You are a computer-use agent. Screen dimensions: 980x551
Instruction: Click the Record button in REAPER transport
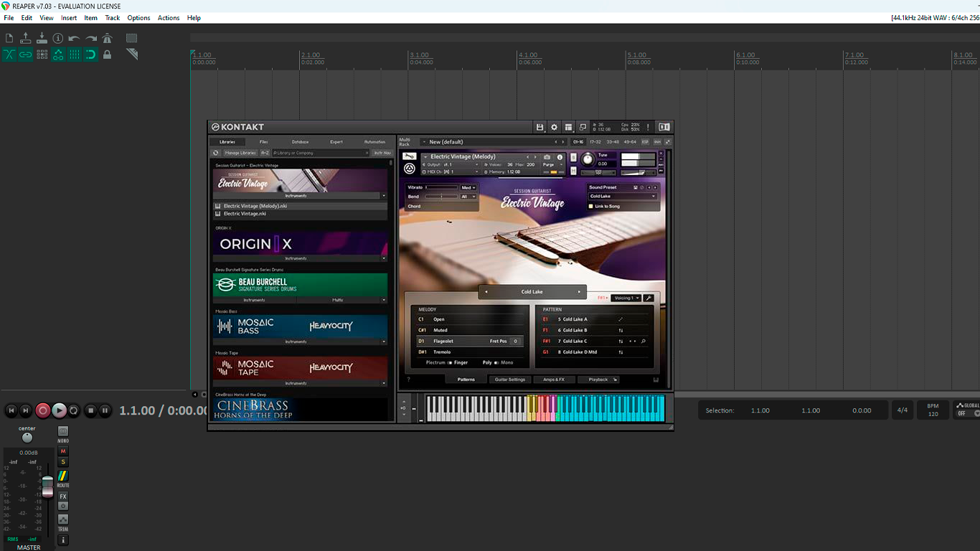43,410
